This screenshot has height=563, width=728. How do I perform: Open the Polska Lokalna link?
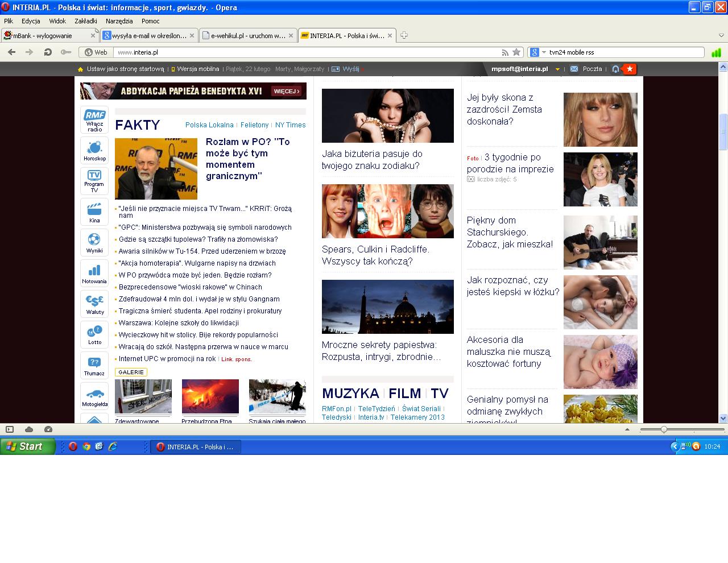pos(209,125)
